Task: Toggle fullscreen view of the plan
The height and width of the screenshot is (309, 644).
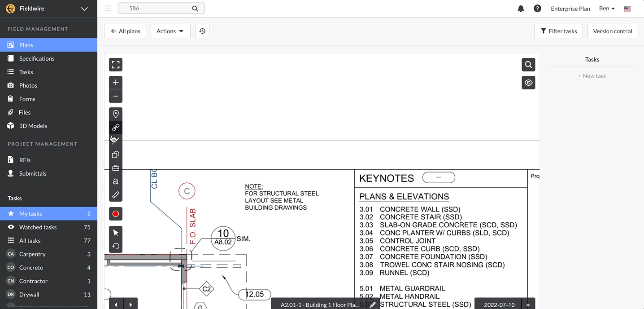Action: pyautogui.click(x=115, y=64)
